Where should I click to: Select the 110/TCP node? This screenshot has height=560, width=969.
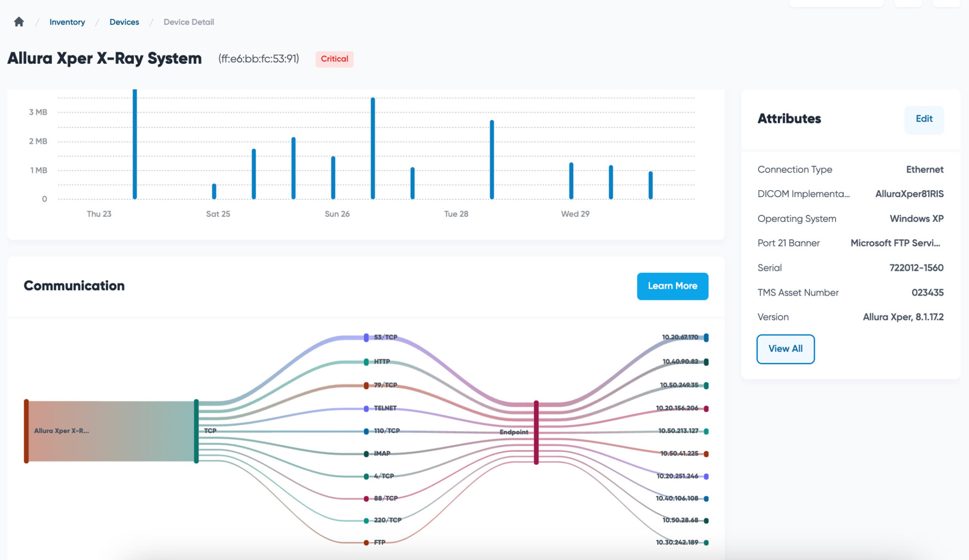[x=366, y=431]
